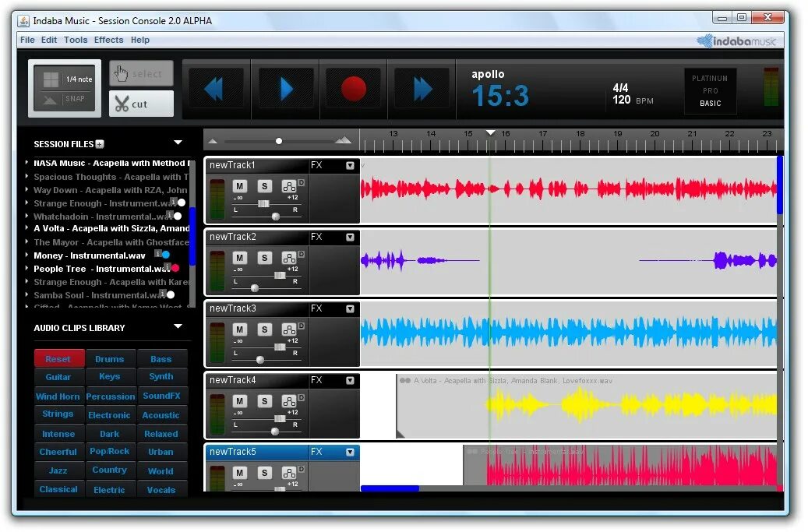The image size is (808, 532).
Task: Click the newTrack2 pan knob
Action: [x=255, y=289]
